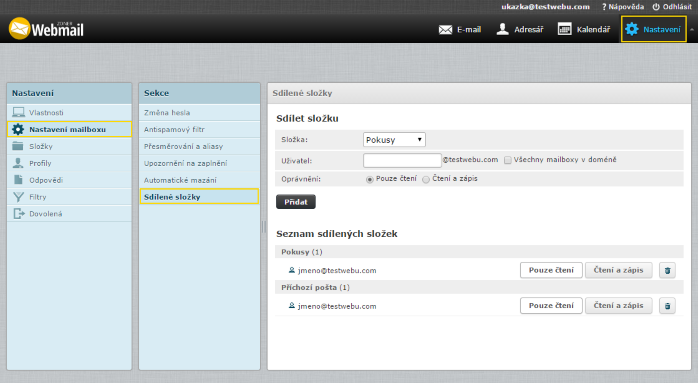This screenshot has height=383, width=698.
Task: Click user icon in Pokusy row
Action: pyautogui.click(x=292, y=270)
